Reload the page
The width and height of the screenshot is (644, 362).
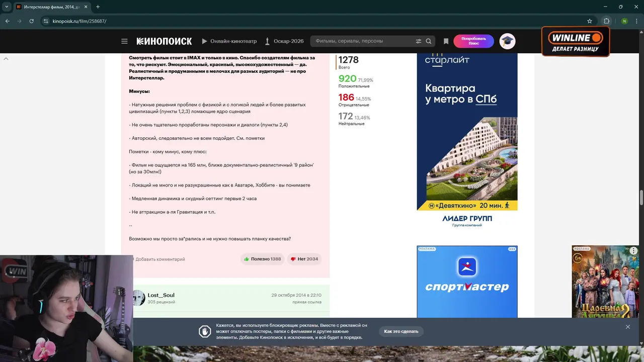tap(31, 21)
